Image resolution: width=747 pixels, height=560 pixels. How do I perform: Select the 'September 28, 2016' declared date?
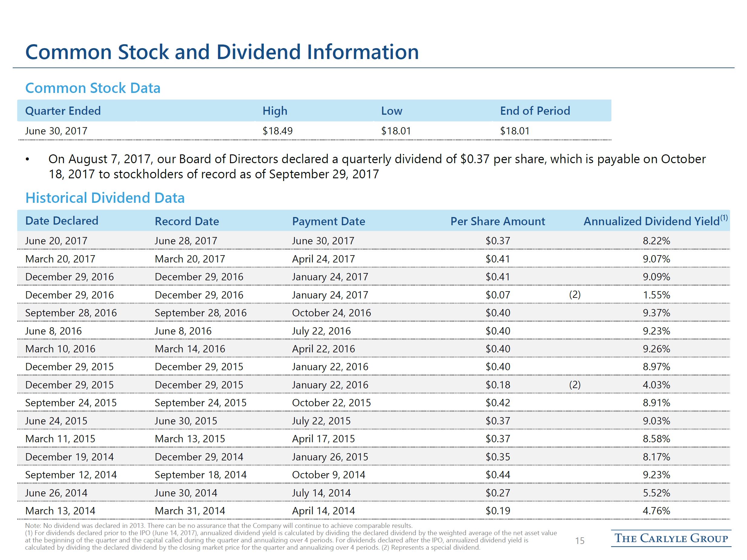71,313
